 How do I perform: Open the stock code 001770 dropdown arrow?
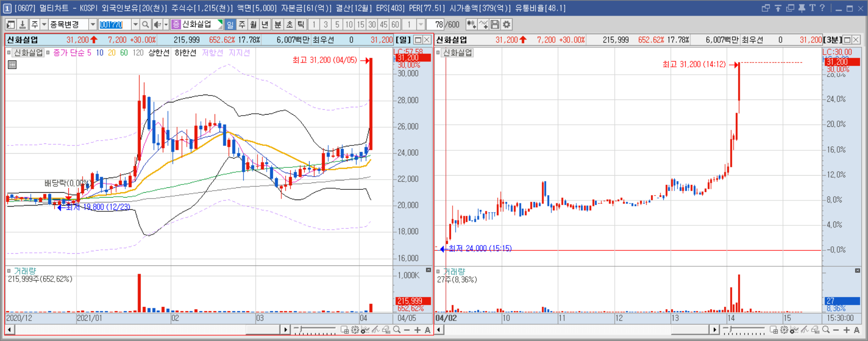[135, 24]
